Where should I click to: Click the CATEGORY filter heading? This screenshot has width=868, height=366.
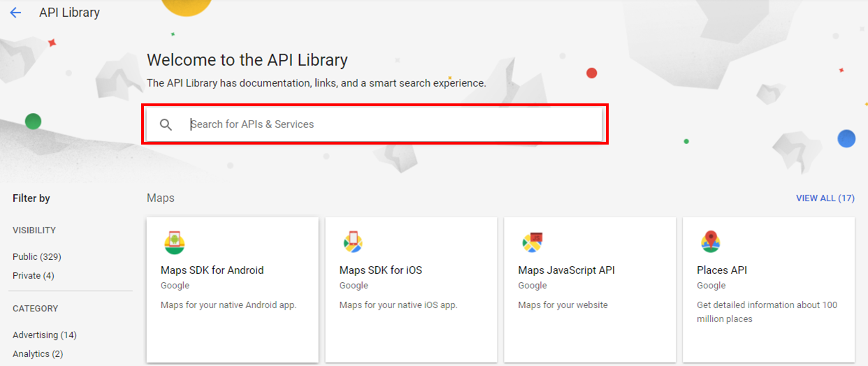tap(36, 309)
